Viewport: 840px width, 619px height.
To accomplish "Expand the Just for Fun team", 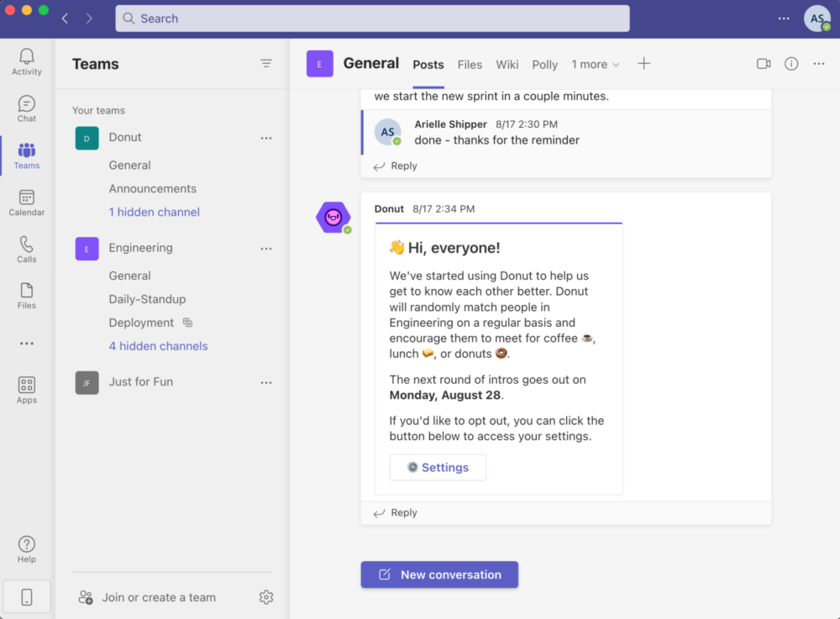I will click(141, 382).
